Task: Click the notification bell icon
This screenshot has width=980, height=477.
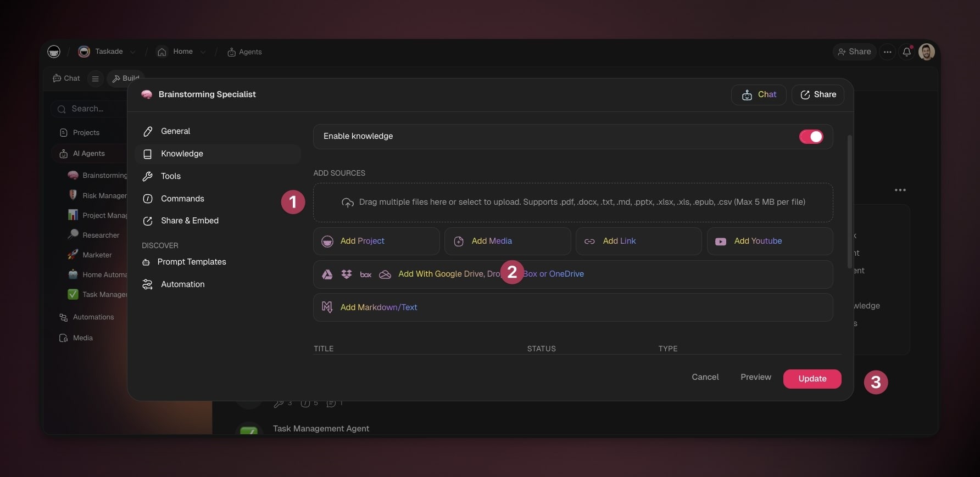Action: [x=906, y=52]
